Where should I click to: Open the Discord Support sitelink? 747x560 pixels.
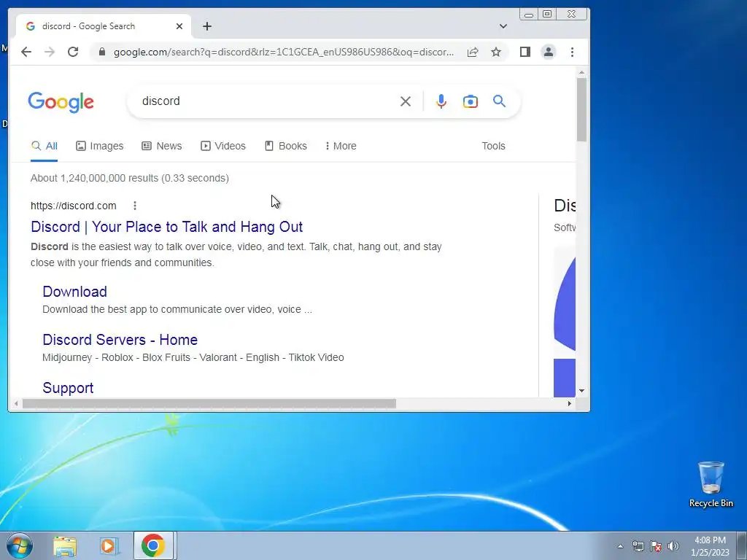tap(68, 388)
